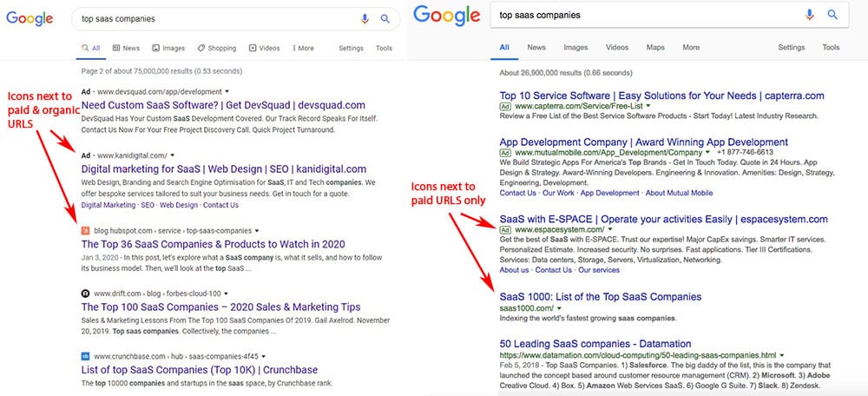868x396 pixels.
Task: Expand the dropdown arrow next to www.crunchbase.com URL
Action: (264, 357)
